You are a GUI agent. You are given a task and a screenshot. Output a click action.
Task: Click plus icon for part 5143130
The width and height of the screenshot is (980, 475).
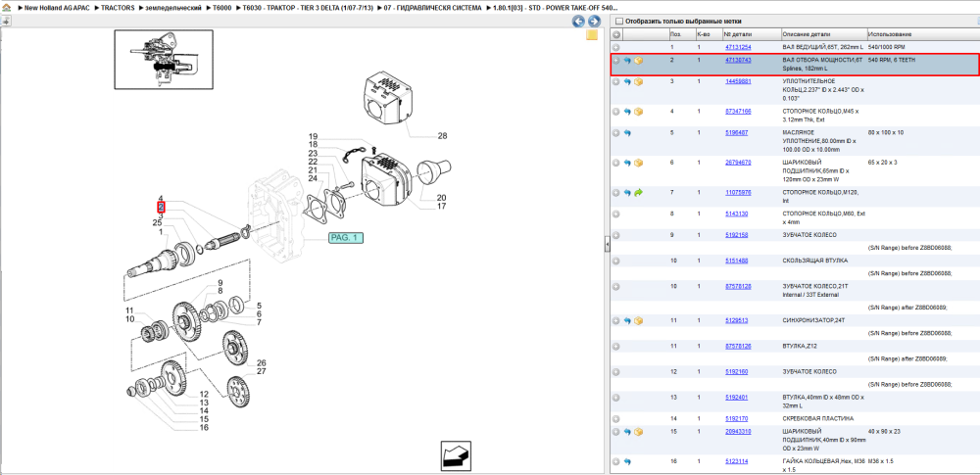pyautogui.click(x=616, y=214)
